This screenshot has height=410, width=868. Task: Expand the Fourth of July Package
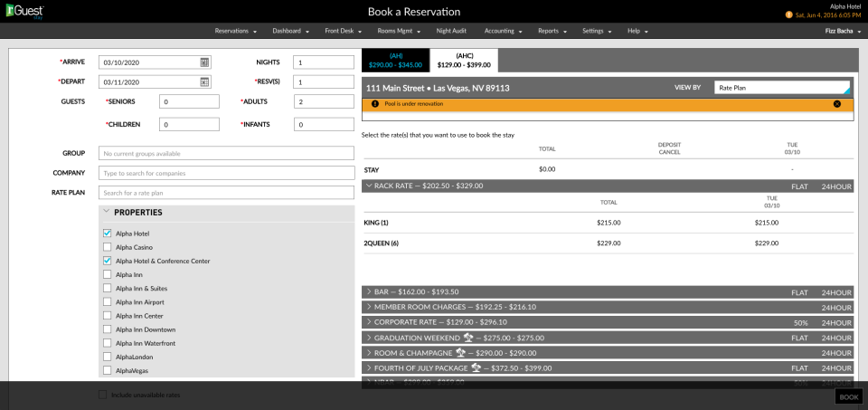pyautogui.click(x=369, y=367)
